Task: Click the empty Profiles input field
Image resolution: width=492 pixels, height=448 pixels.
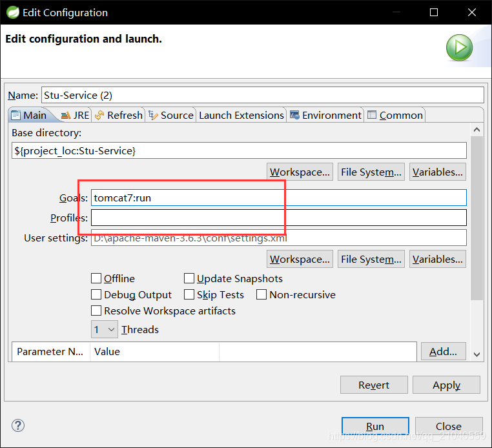Action: coord(279,218)
